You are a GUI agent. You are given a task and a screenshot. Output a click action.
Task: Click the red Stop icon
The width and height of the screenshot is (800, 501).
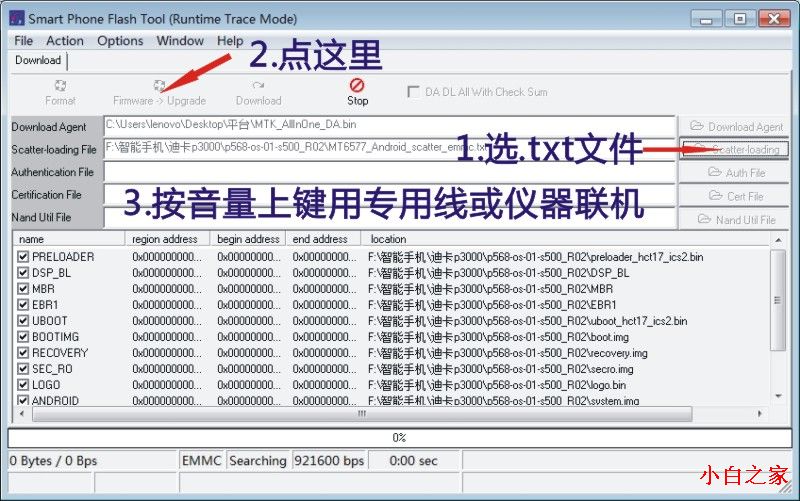point(357,85)
